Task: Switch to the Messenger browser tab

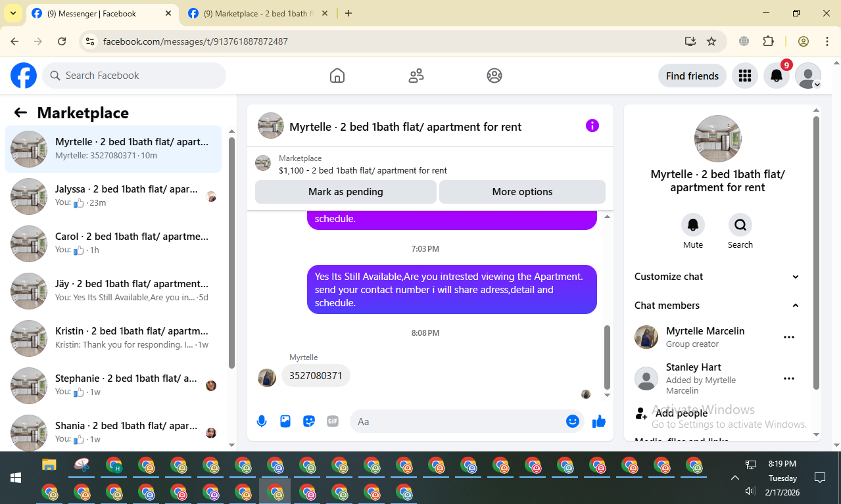Action: (102, 13)
